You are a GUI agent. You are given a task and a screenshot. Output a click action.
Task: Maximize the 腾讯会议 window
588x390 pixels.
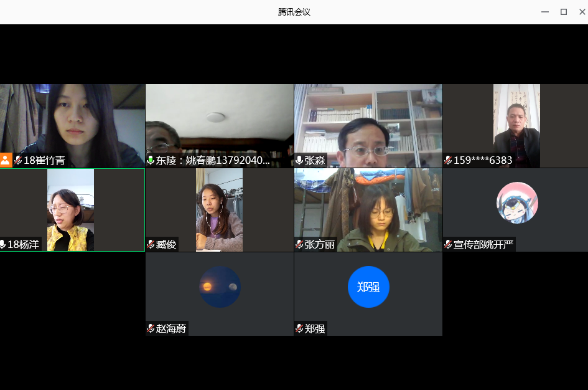coord(564,12)
